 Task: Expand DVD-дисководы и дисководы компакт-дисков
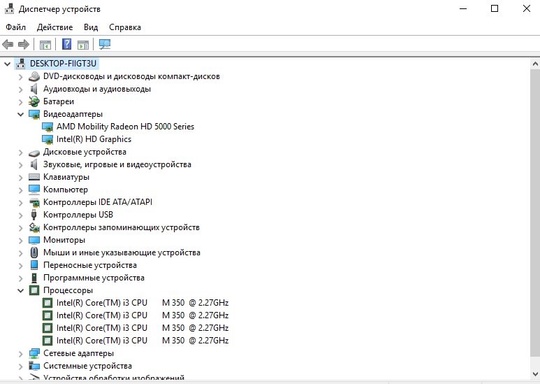20,77
